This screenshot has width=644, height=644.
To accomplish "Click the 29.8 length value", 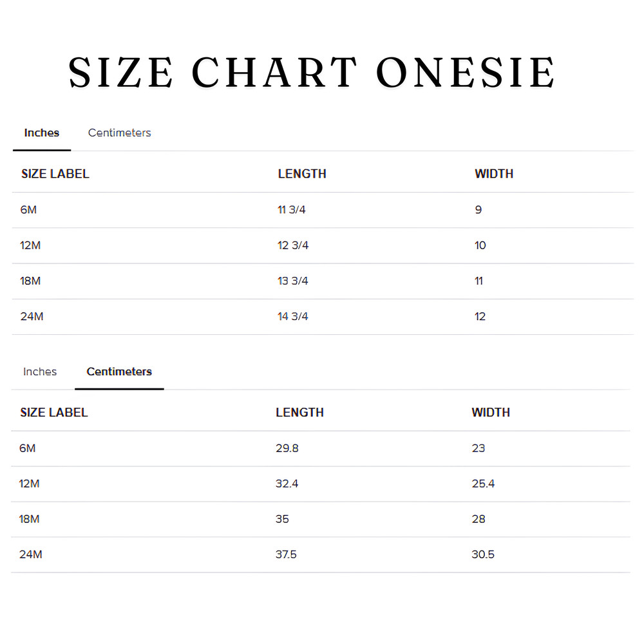I will coord(287,448).
